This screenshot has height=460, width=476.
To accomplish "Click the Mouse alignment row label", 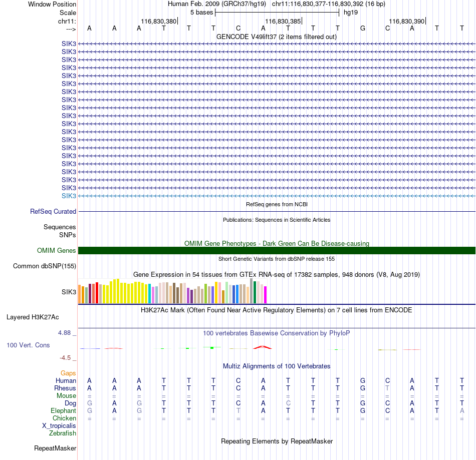I will tap(66, 396).
